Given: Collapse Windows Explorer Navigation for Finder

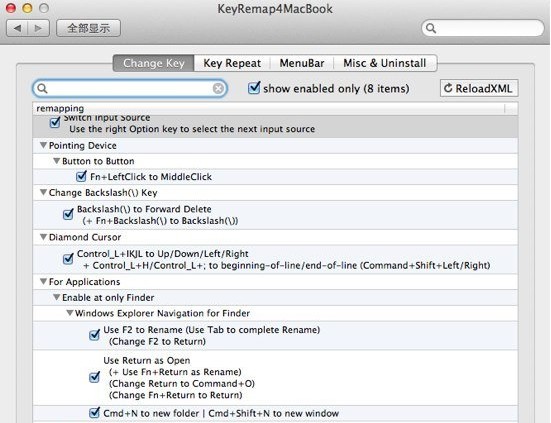Looking at the screenshot, I should coord(70,313).
